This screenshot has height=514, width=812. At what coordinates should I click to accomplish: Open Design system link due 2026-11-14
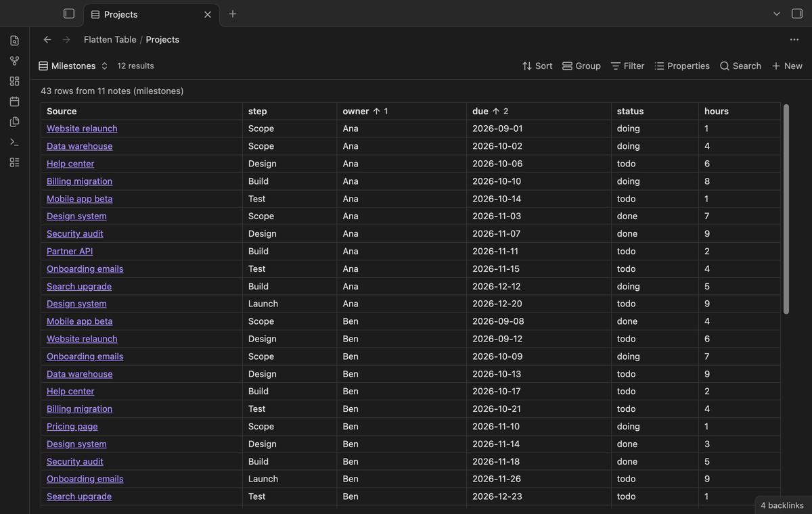tap(76, 444)
